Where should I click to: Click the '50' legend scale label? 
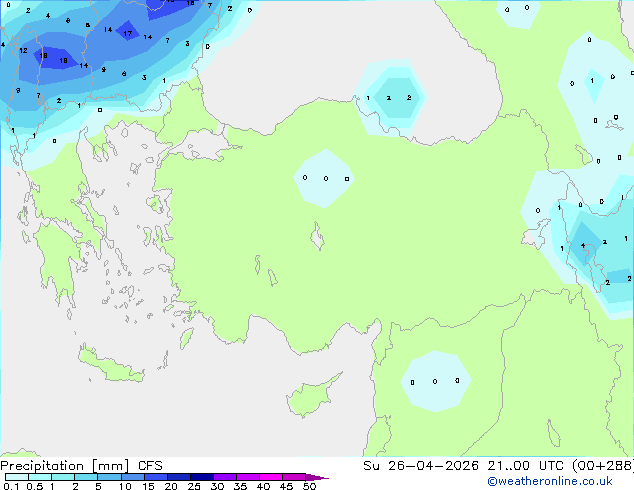[310, 486]
